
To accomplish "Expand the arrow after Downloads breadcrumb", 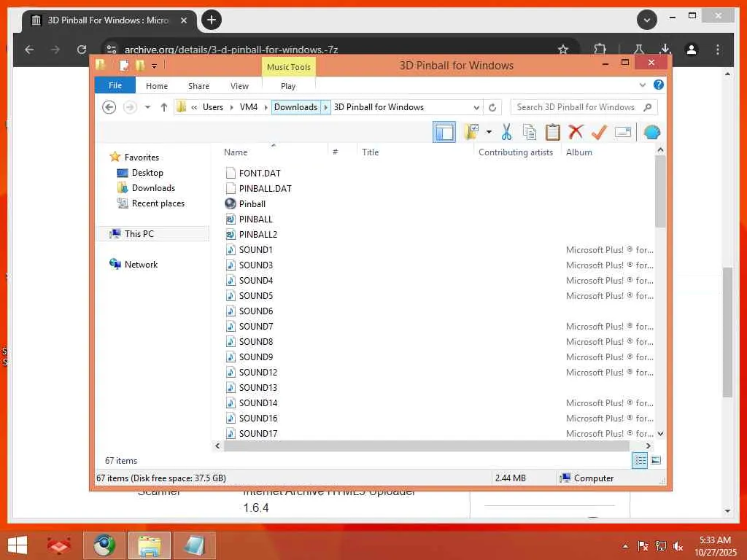I will pyautogui.click(x=326, y=107).
